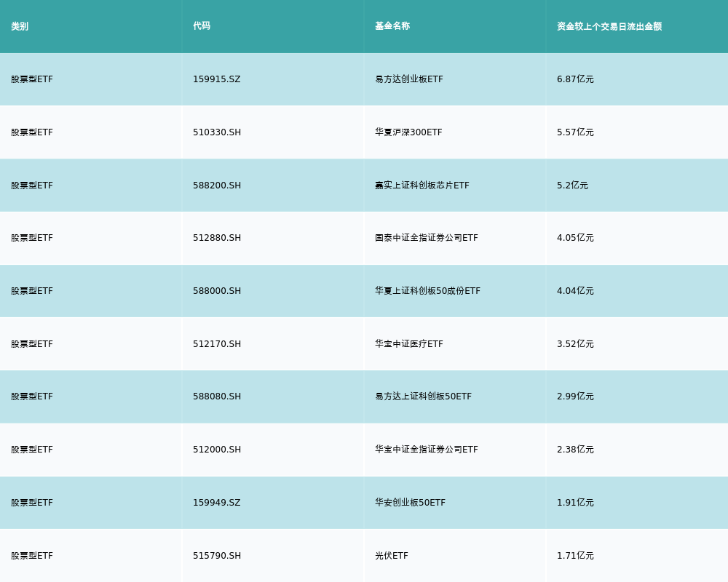Click 股票型ETF in the 512170.SH row
The width and height of the screenshot is (728, 582).
pos(32,344)
